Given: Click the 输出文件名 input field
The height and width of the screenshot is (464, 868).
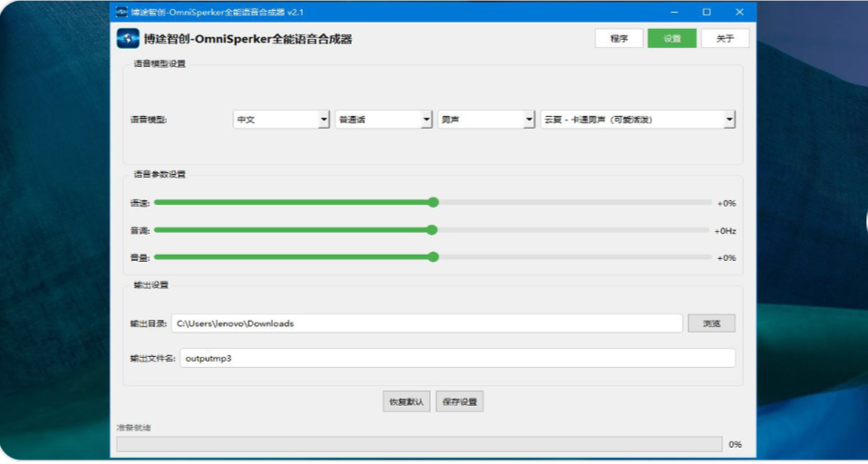Looking at the screenshot, I should (458, 358).
